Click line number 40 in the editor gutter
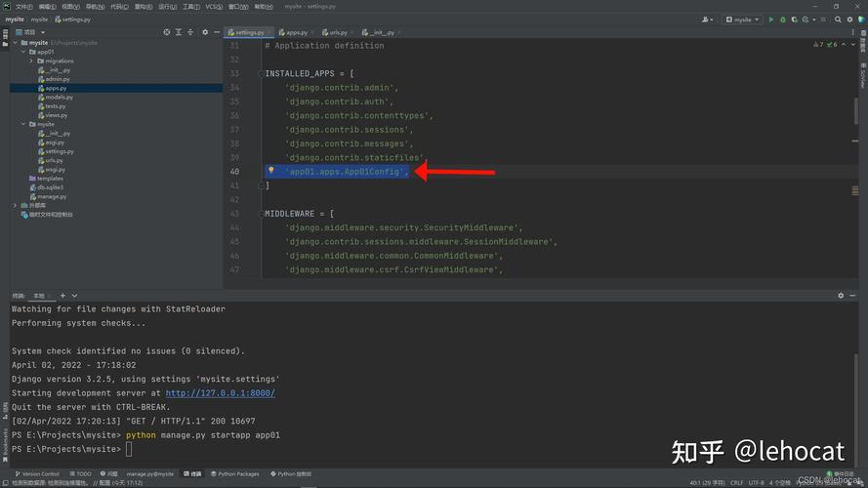868x488 pixels. coord(234,172)
